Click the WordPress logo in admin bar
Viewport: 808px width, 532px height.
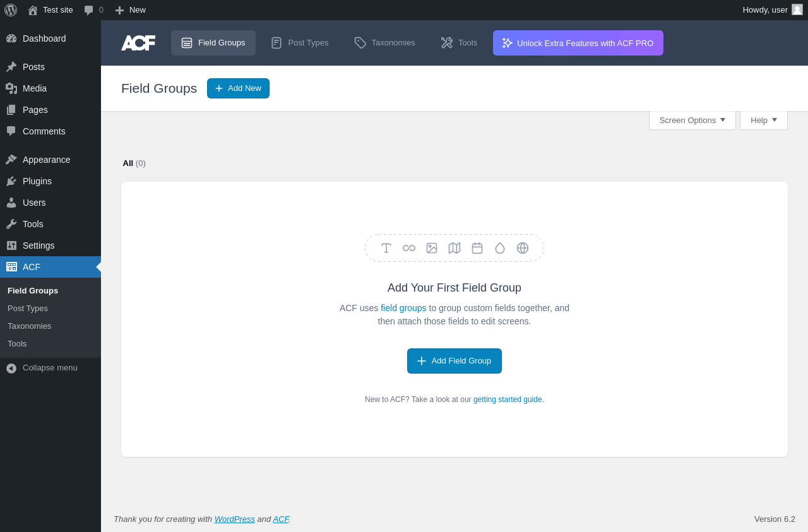click(x=11, y=10)
